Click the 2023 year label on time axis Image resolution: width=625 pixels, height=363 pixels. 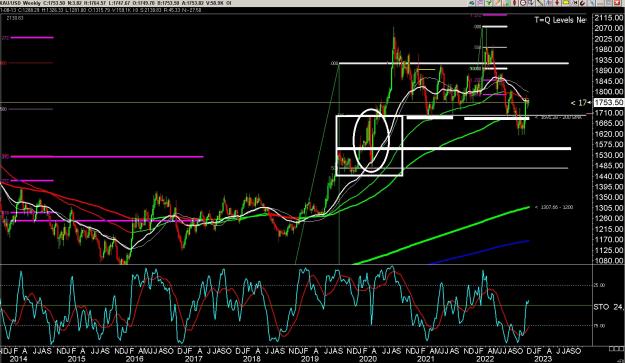543,359
